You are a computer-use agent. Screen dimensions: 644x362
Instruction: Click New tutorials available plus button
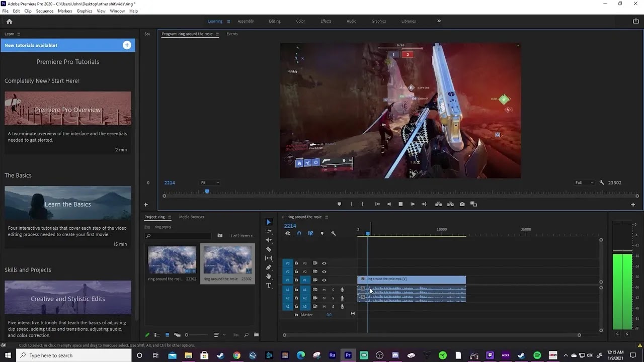coord(127,45)
